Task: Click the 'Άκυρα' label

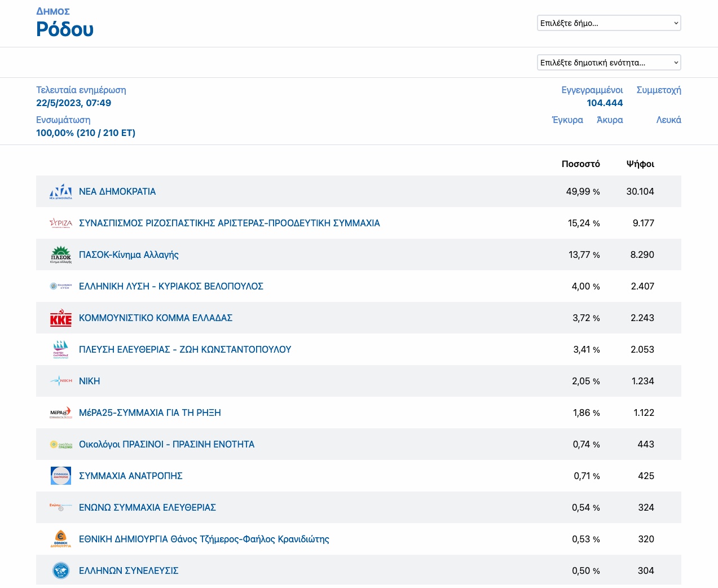Action: click(x=610, y=120)
